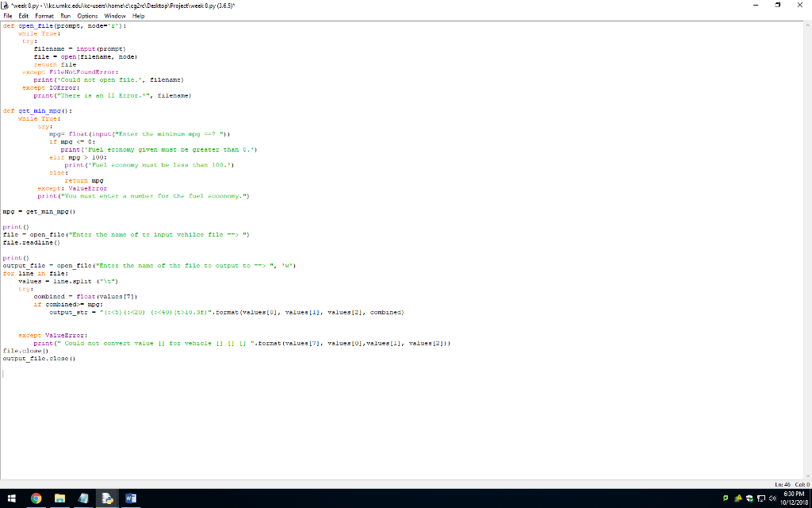Open the File menu

tap(10, 15)
